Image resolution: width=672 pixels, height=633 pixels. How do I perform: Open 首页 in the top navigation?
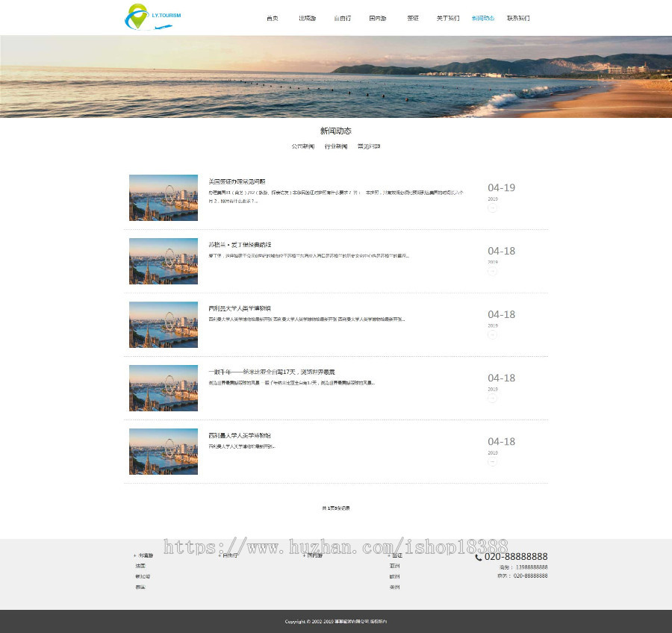pos(272,19)
